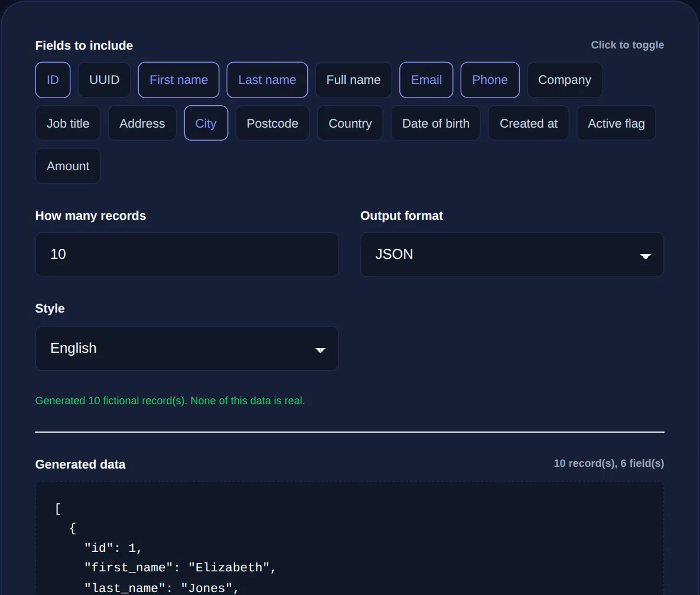This screenshot has height=595, width=700.
Task: Click the Generated 10 fictional records message
Action: pyautogui.click(x=170, y=401)
